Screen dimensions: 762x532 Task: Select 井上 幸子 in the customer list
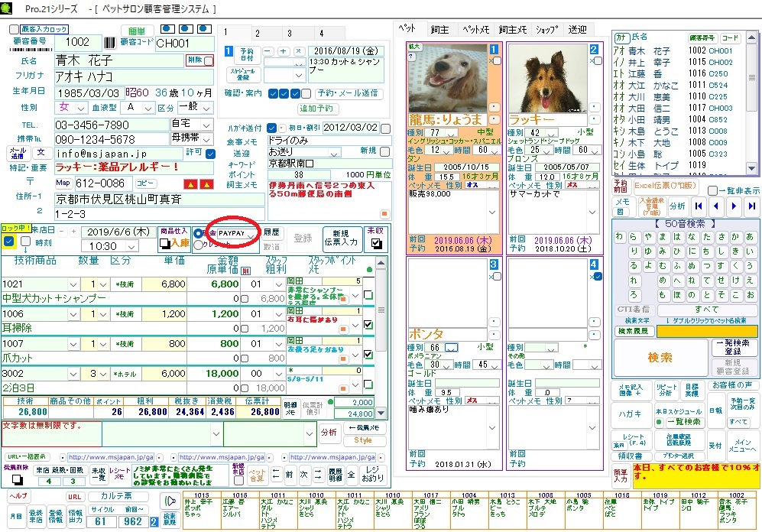679,62
